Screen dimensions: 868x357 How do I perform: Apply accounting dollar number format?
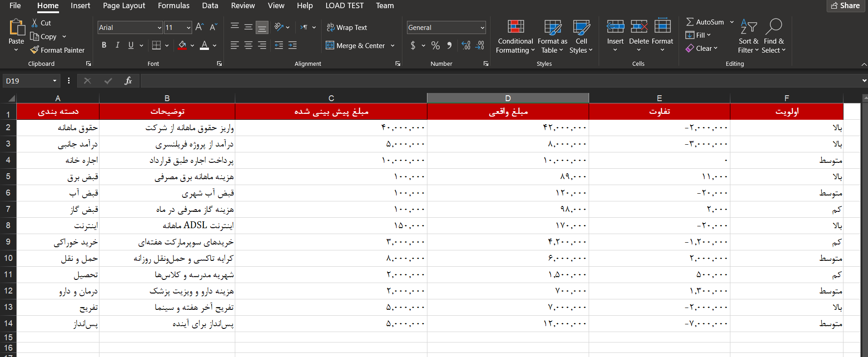[413, 45]
